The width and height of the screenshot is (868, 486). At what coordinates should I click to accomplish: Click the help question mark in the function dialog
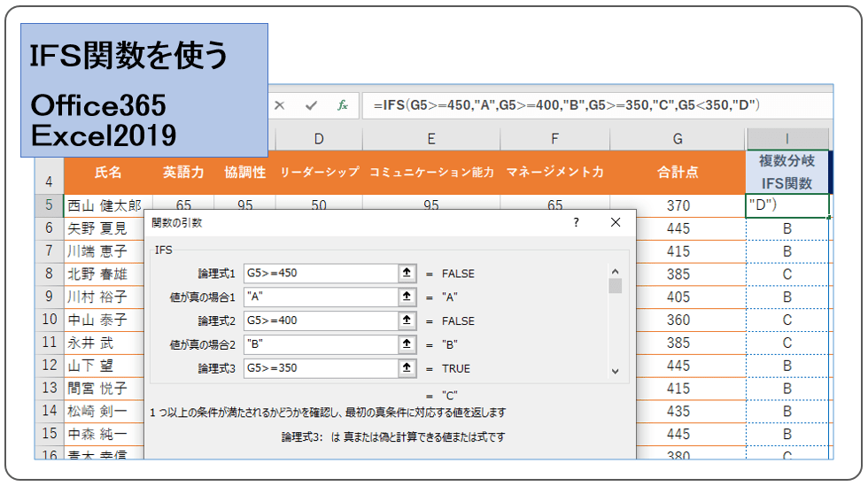[x=577, y=222]
